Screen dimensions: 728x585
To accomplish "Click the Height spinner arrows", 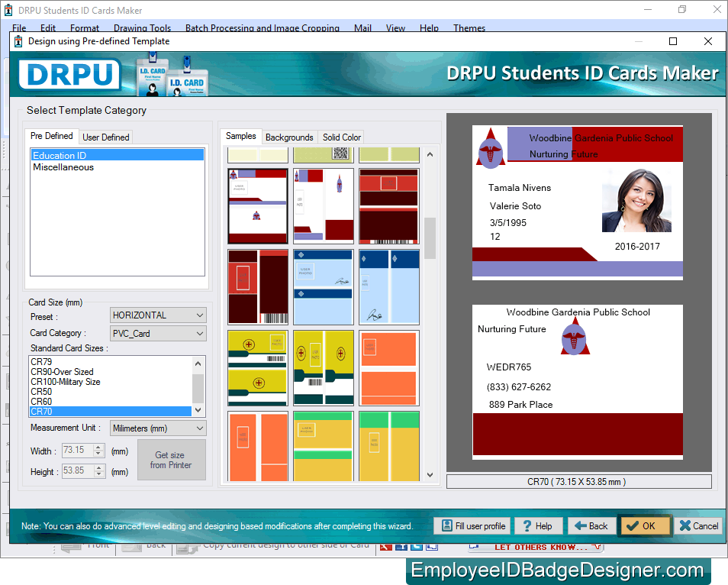I will click(x=98, y=470).
